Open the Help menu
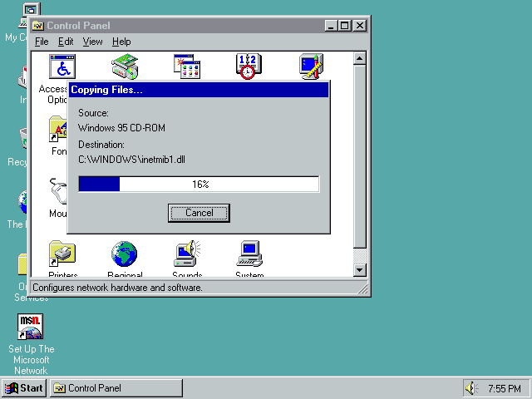532x399 pixels. tap(121, 42)
